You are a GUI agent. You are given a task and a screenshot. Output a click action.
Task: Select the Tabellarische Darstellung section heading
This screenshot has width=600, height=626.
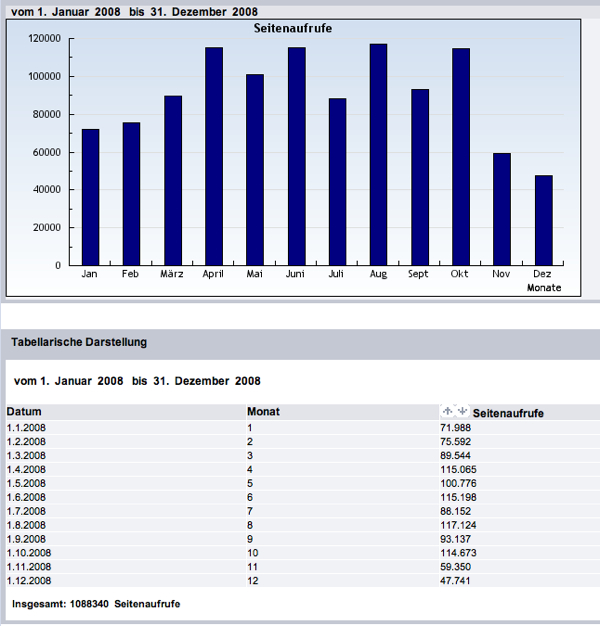(79, 342)
